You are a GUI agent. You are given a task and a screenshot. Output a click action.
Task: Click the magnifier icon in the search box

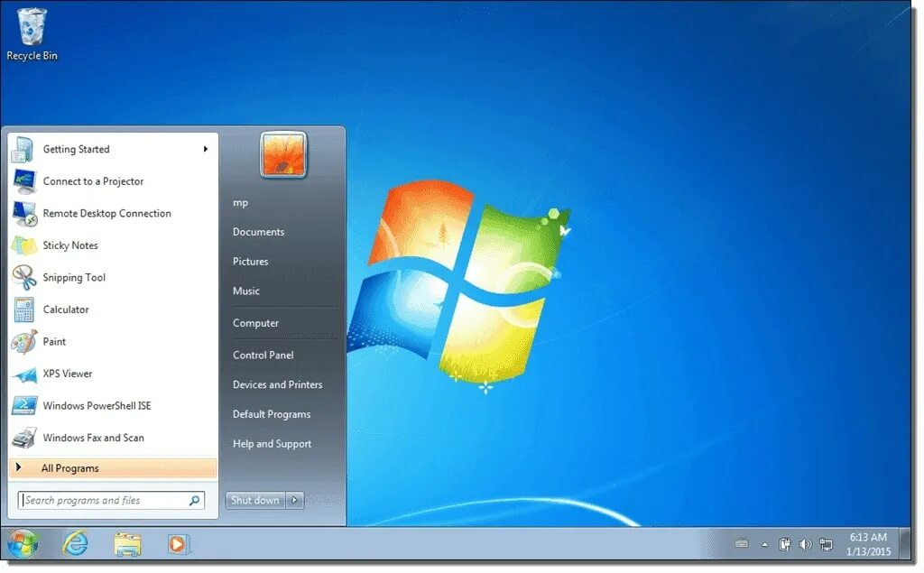coord(195,501)
